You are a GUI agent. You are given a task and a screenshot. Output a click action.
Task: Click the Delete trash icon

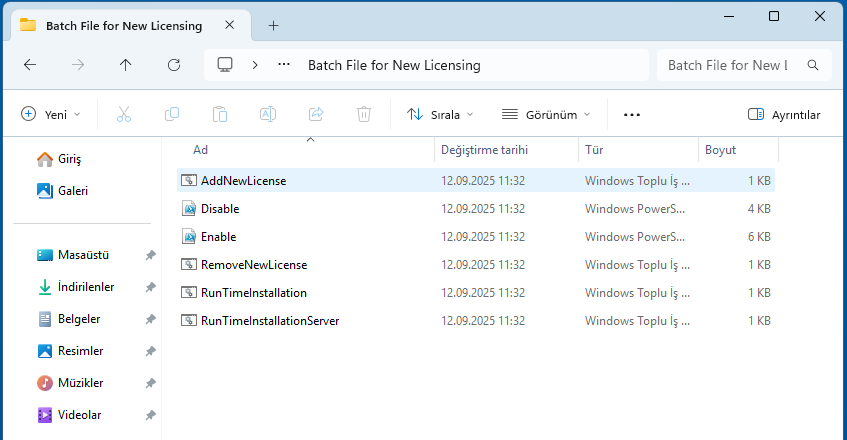(x=364, y=115)
